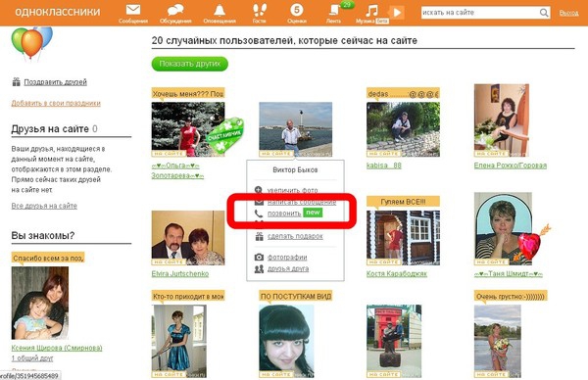Open Все друзья на сайте link

[x=44, y=206]
